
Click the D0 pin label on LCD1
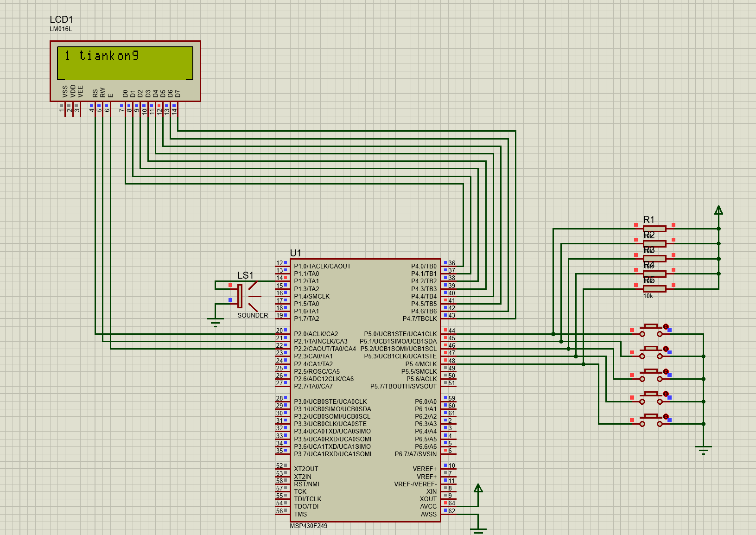125,93
